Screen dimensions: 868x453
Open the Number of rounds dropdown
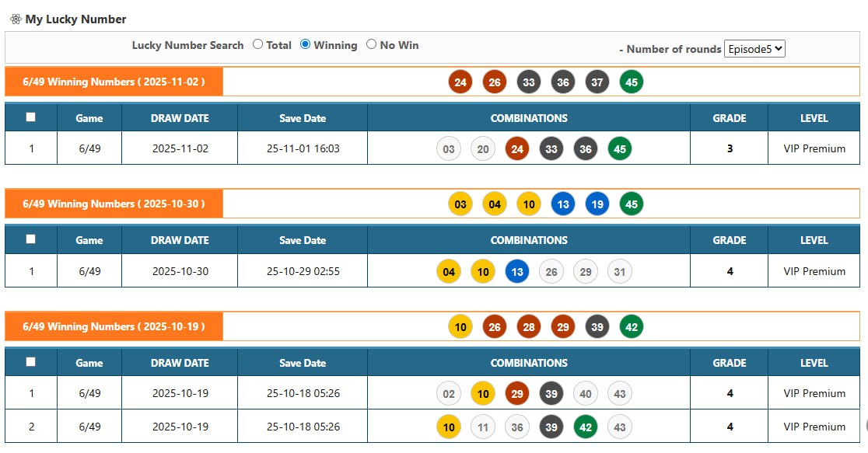coord(754,49)
